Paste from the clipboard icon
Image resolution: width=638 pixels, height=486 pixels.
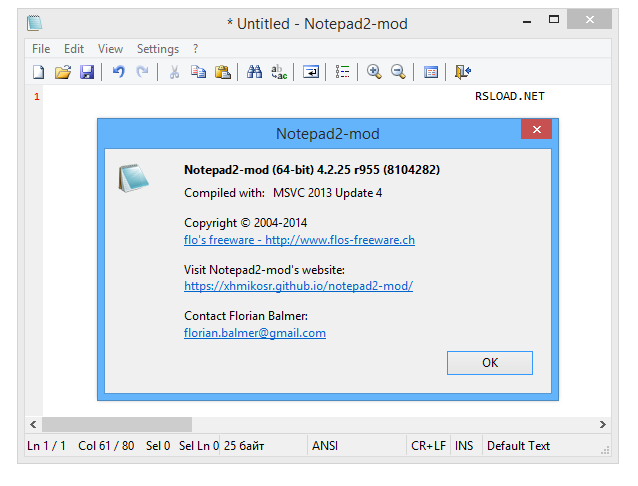[x=223, y=72]
